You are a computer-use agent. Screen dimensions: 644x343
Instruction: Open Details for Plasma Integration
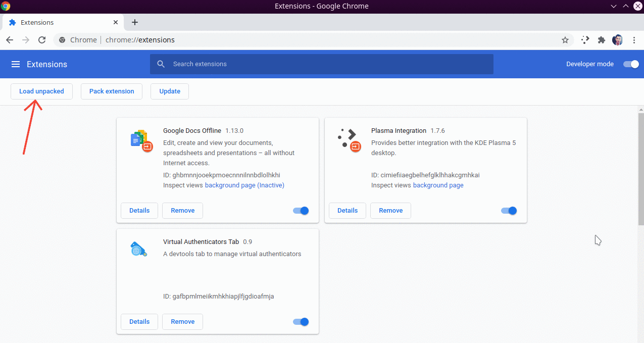coord(348,211)
